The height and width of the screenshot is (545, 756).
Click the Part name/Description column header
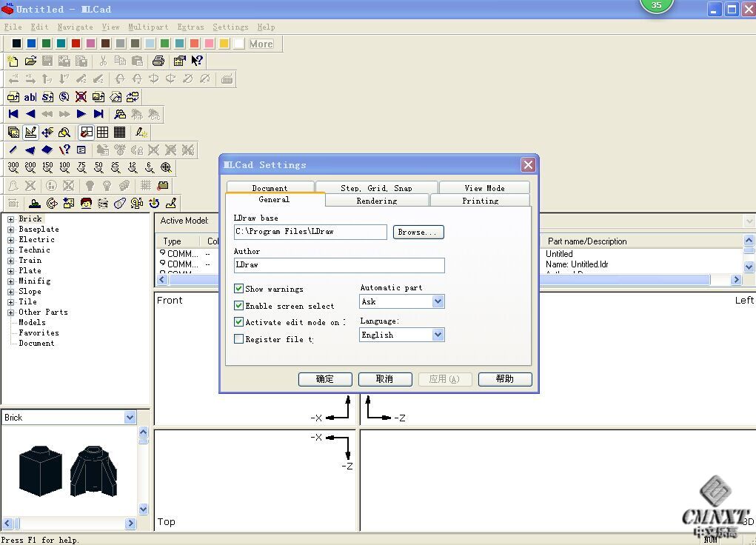coord(587,241)
